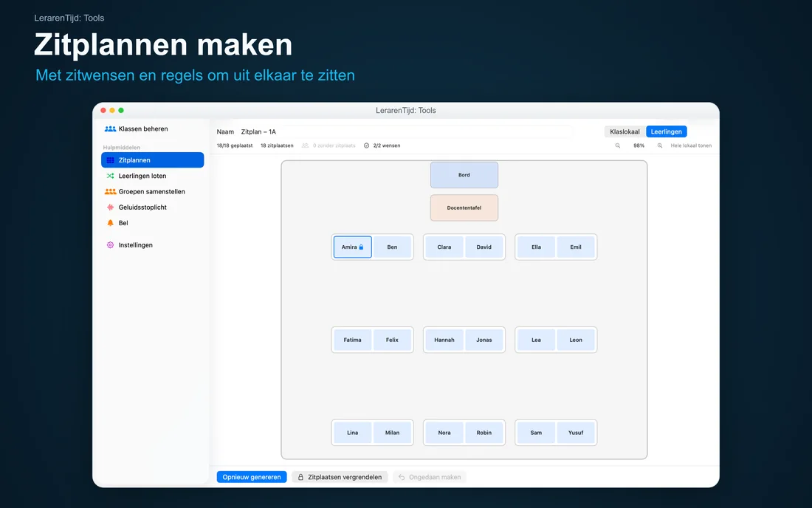812x508 pixels.
Task: Switch to Leerlingen tab
Action: pyautogui.click(x=667, y=131)
